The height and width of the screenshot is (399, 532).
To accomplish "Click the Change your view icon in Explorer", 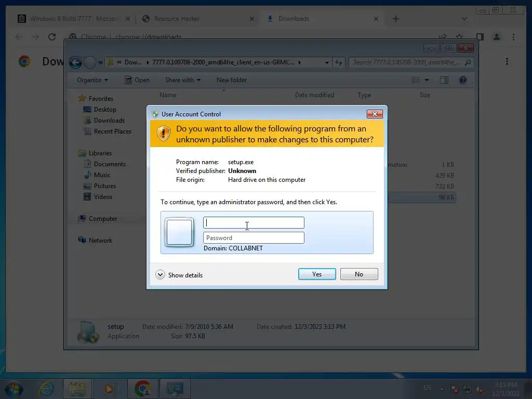I will (416, 80).
